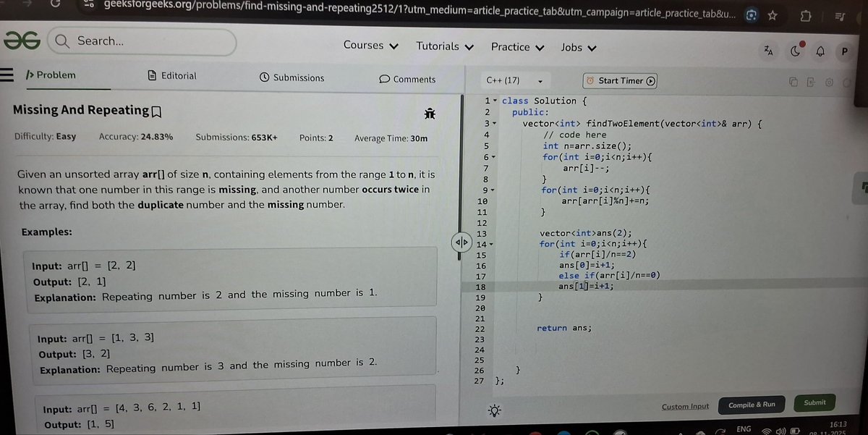Viewport: 868px width, 435px height.
Task: Click the Compile & Run button
Action: [752, 405]
